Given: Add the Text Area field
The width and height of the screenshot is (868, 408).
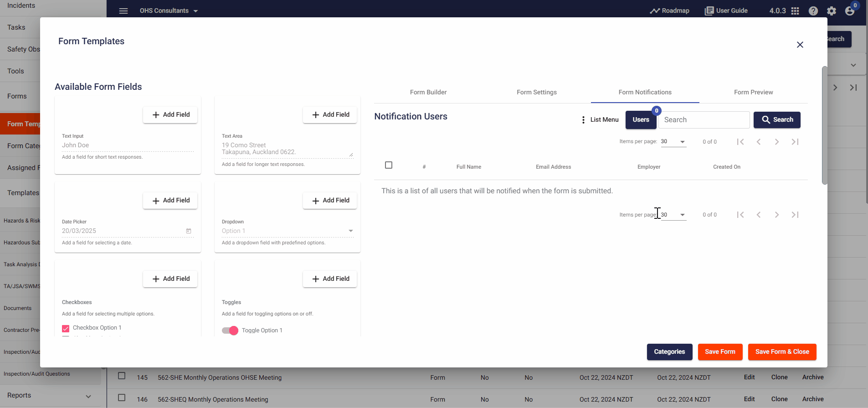Looking at the screenshot, I should (x=330, y=115).
